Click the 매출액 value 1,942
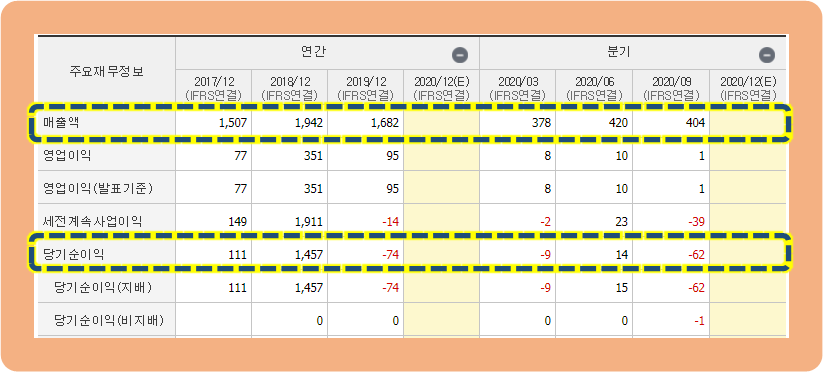The height and width of the screenshot is (372, 823). 309,123
